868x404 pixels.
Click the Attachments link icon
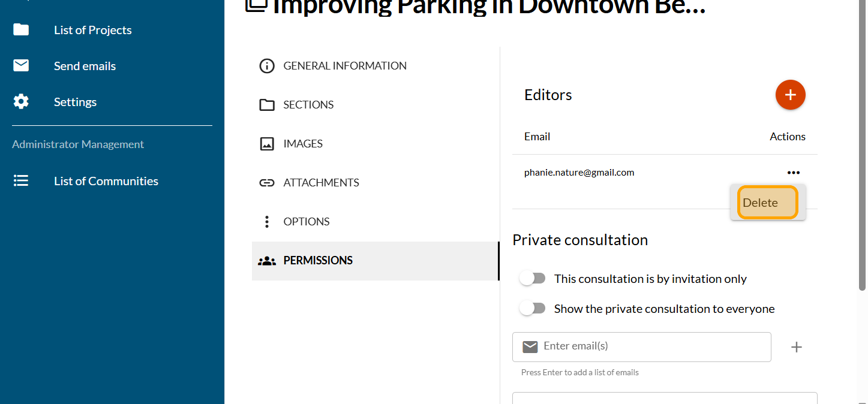click(266, 183)
